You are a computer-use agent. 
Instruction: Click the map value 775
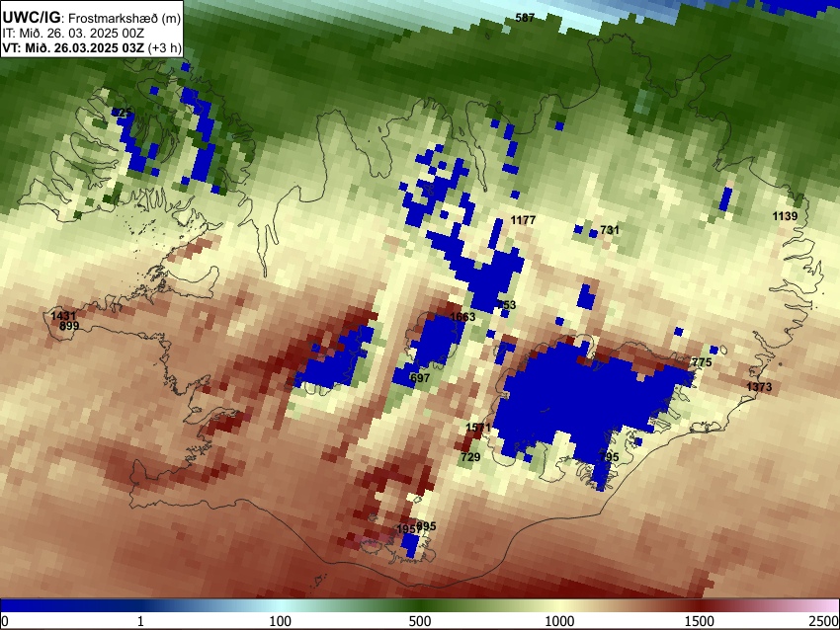(x=702, y=362)
